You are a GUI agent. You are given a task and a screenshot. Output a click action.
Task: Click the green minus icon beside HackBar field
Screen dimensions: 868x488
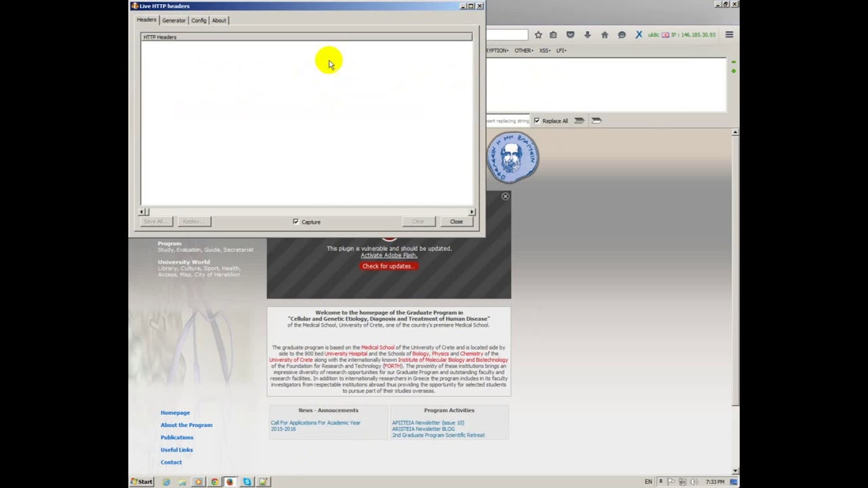(733, 62)
